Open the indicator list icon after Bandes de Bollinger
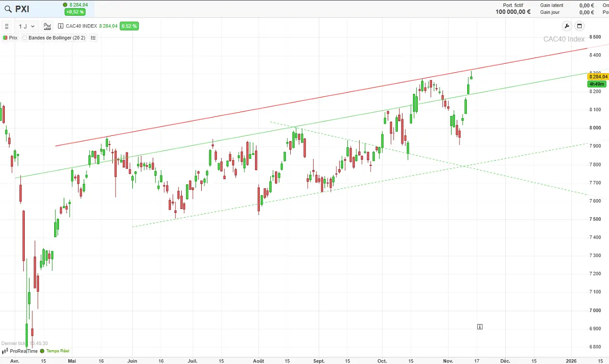 click(x=93, y=38)
